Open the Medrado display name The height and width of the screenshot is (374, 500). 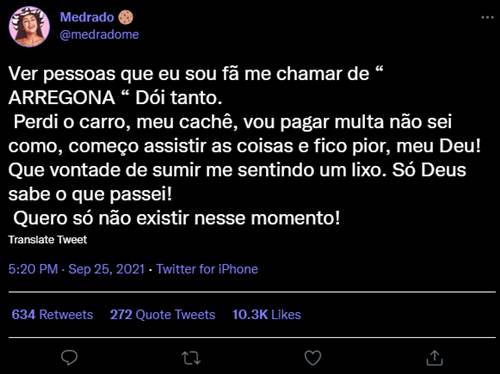pos(87,17)
